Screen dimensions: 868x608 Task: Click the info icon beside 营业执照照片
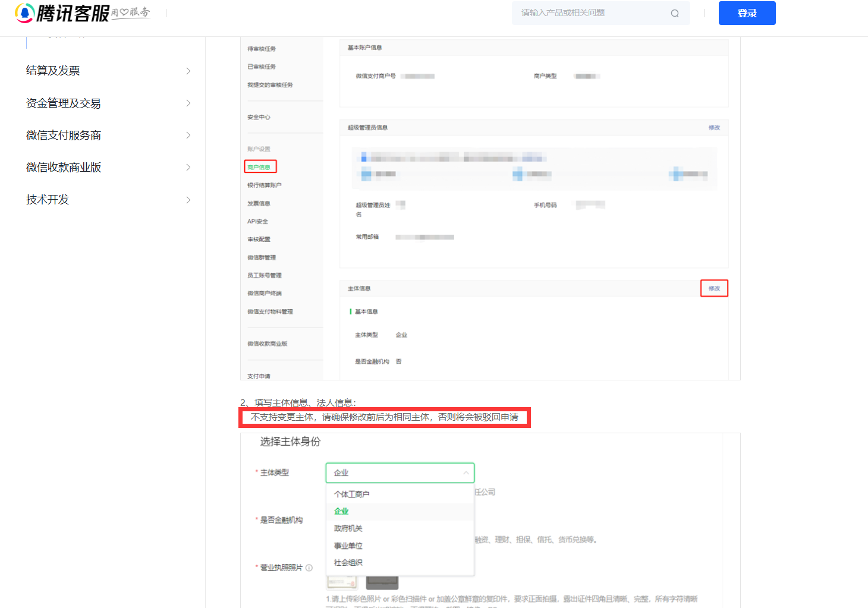pyautogui.click(x=309, y=568)
